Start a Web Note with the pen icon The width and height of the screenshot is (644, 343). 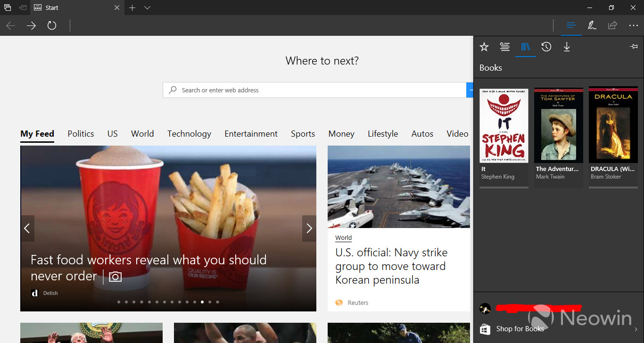(592, 25)
